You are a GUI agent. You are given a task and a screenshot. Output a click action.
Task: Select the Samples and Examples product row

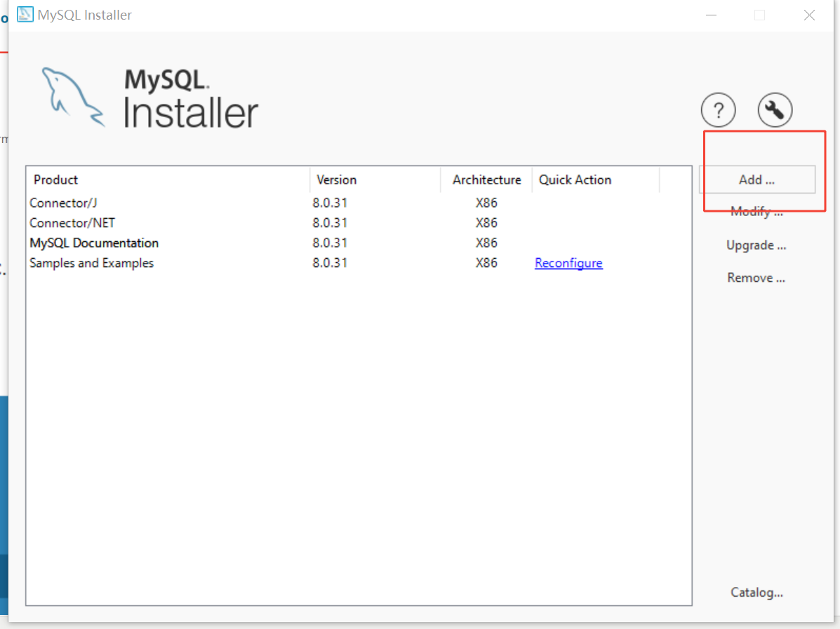359,263
